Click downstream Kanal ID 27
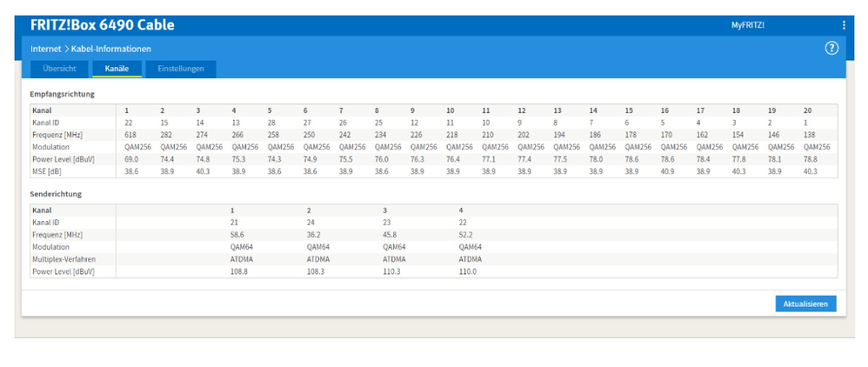Screen dimensions: 868x367 (307, 123)
